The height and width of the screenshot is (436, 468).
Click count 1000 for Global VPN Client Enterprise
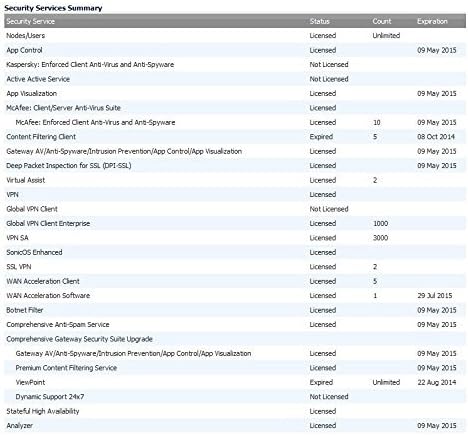pyautogui.click(x=380, y=224)
